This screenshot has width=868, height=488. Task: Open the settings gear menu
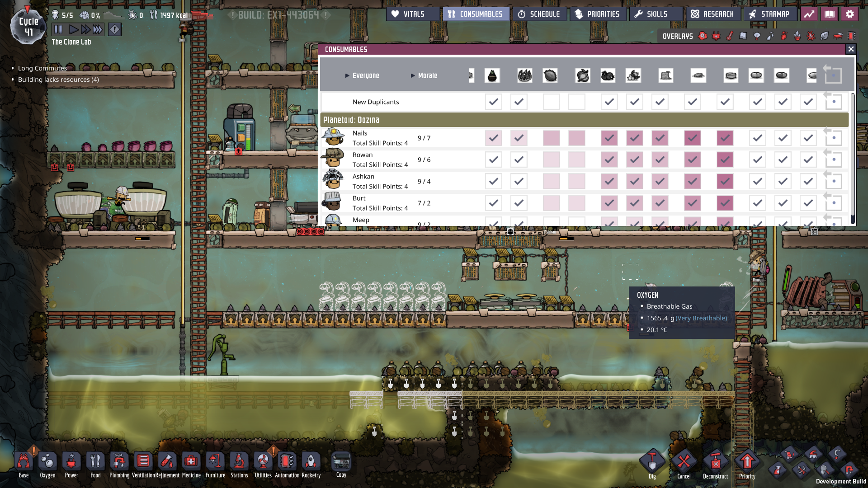(850, 14)
